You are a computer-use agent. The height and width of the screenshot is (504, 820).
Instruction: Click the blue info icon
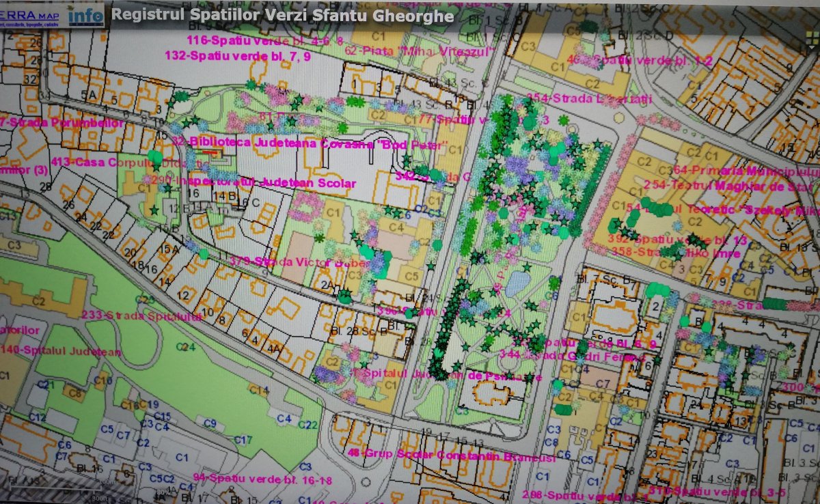pyautogui.click(x=87, y=14)
